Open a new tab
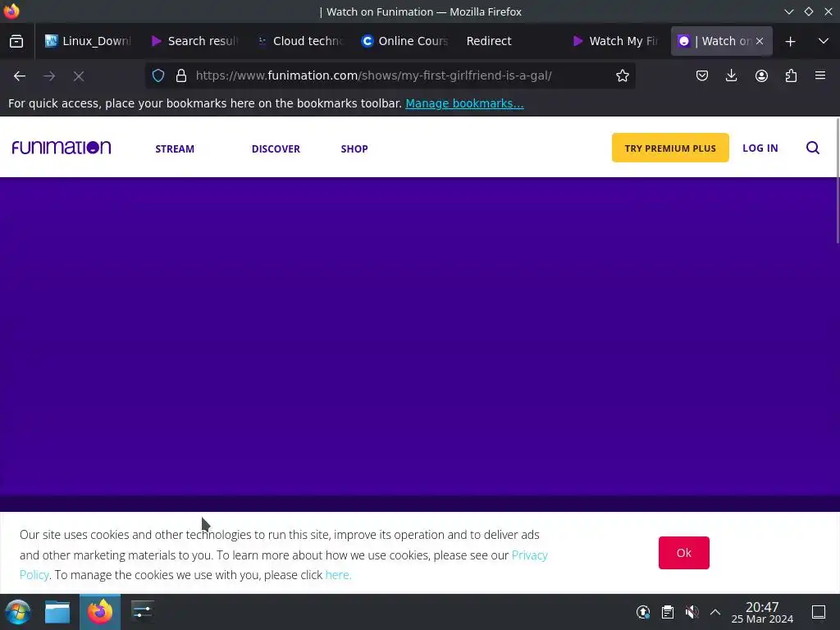Screen dimensions: 840x630 (790, 41)
